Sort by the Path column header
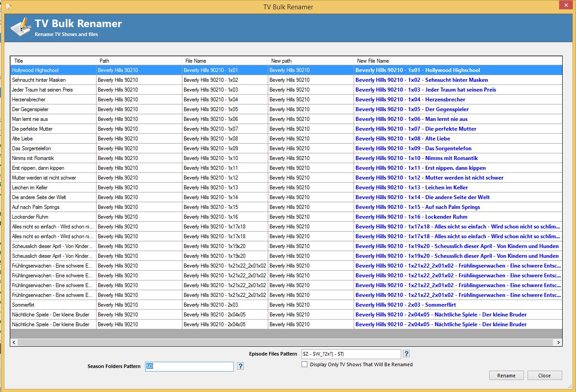Screen dimensions: 576x392 click(x=139, y=61)
